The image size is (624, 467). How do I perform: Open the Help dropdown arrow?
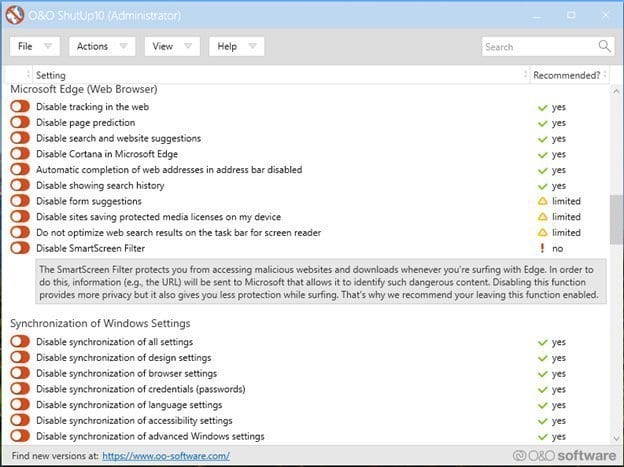pos(252,46)
